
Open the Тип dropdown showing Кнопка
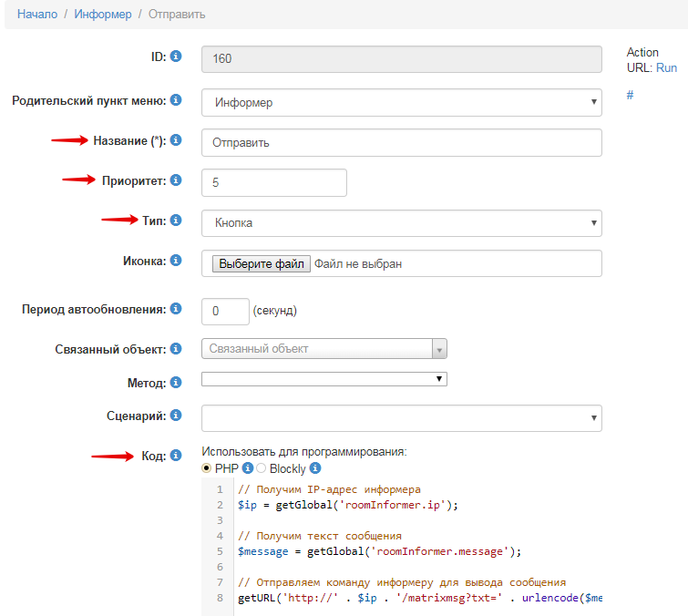coord(402,223)
